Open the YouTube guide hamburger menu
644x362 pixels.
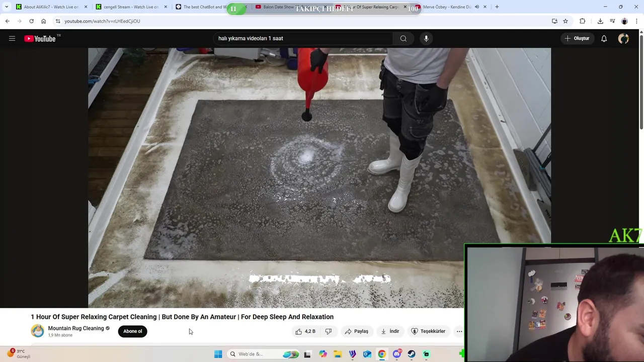tap(12, 38)
